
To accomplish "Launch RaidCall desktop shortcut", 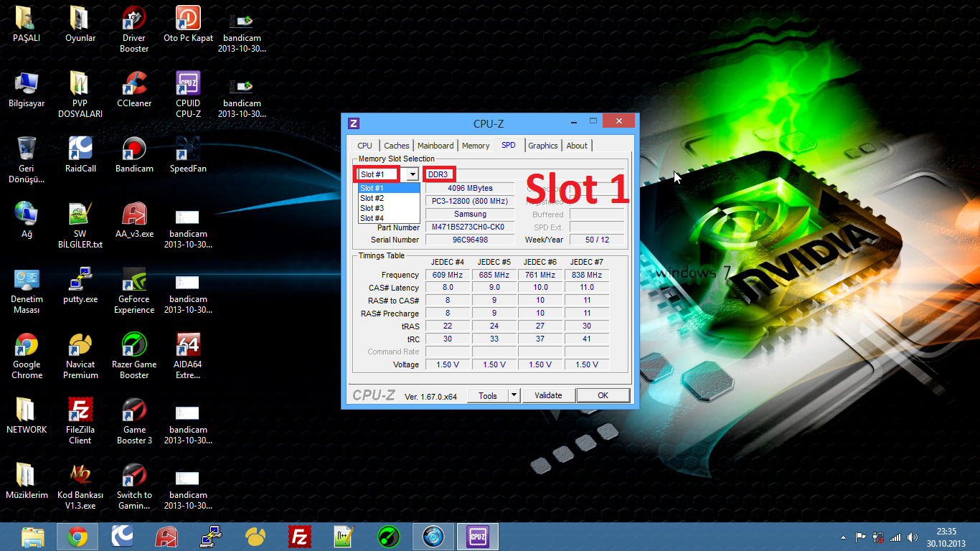I will coord(80,154).
